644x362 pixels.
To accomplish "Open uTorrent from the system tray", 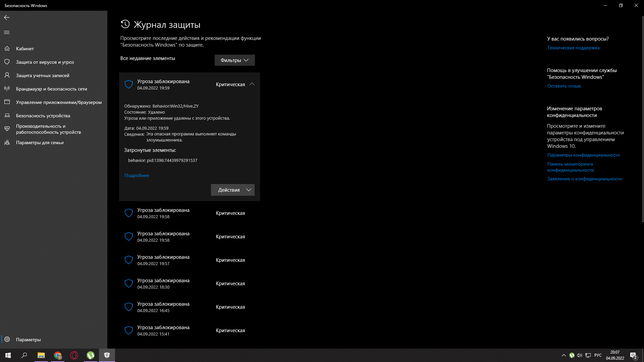I will pyautogui.click(x=572, y=355).
